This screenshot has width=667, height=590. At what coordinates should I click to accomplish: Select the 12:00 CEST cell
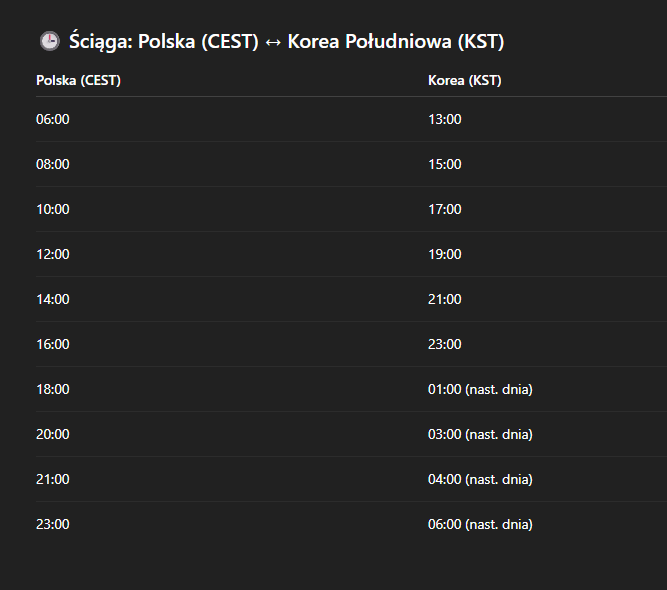coord(53,254)
